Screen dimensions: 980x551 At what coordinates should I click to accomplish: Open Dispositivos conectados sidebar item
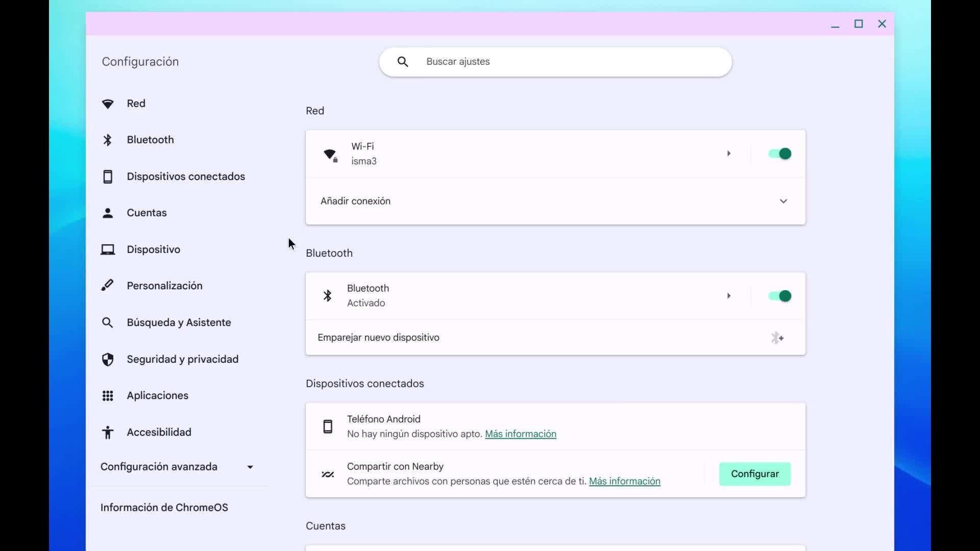186,177
